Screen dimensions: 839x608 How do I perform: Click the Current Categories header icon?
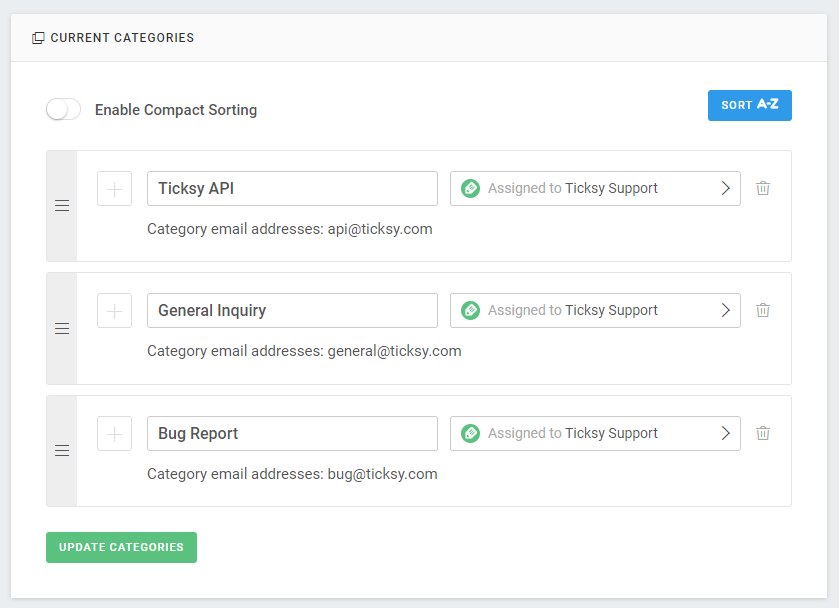click(x=38, y=38)
